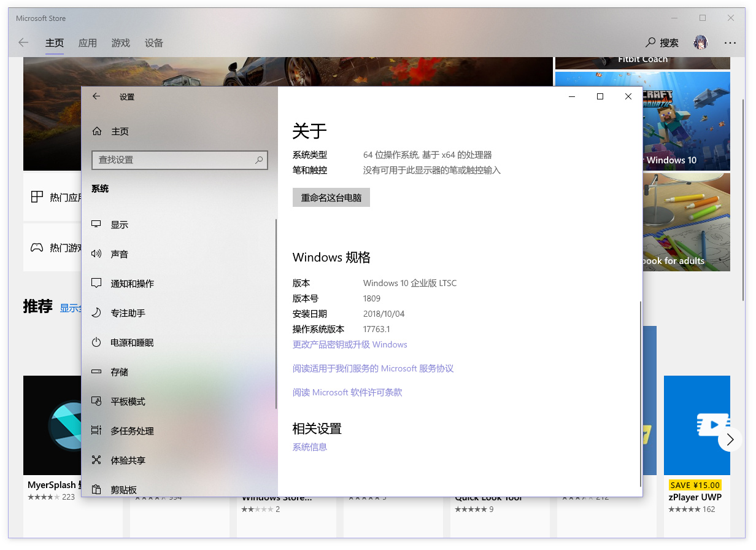Click the Tablet mode (平板模式) icon
The width and height of the screenshot is (756, 550).
tap(96, 401)
